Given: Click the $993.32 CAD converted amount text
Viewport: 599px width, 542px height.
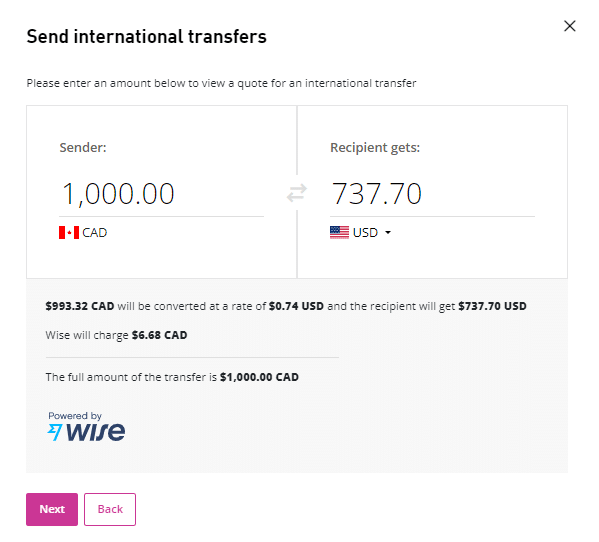Looking at the screenshot, I should (80, 306).
